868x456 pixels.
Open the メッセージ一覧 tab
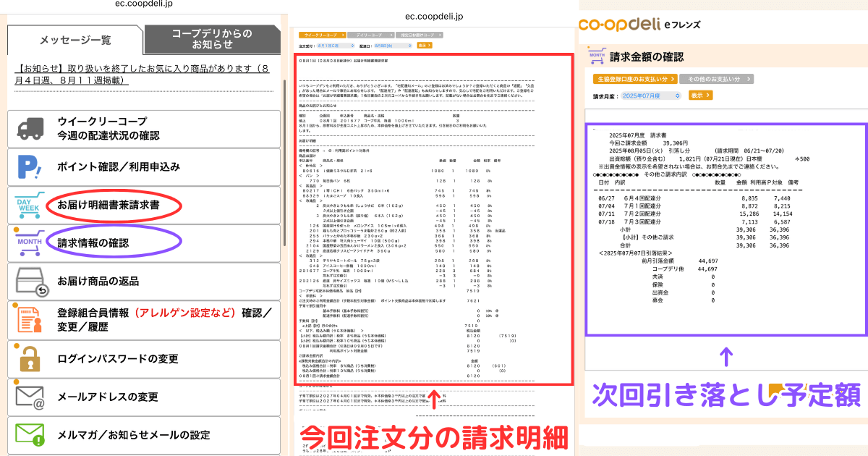(75, 40)
